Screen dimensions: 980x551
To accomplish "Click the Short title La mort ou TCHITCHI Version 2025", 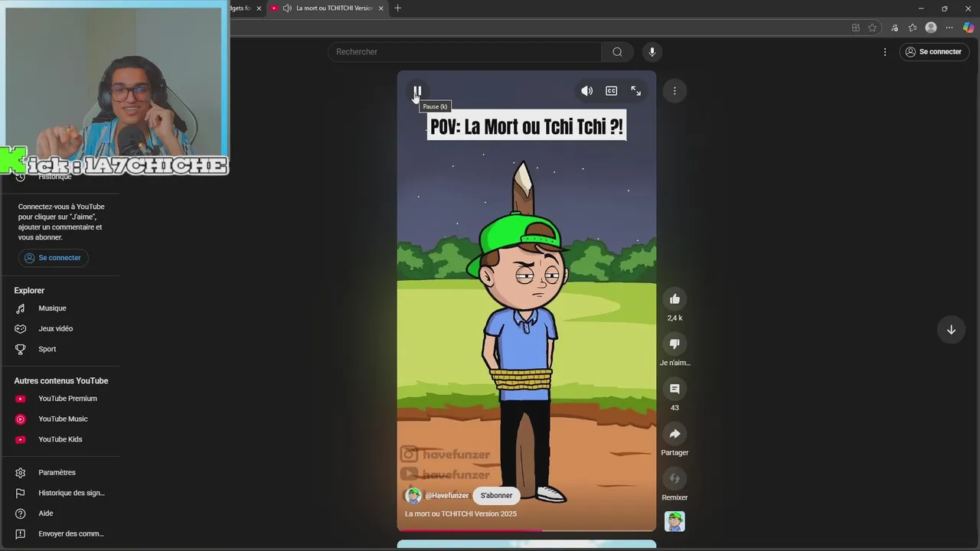I will 461,514.
